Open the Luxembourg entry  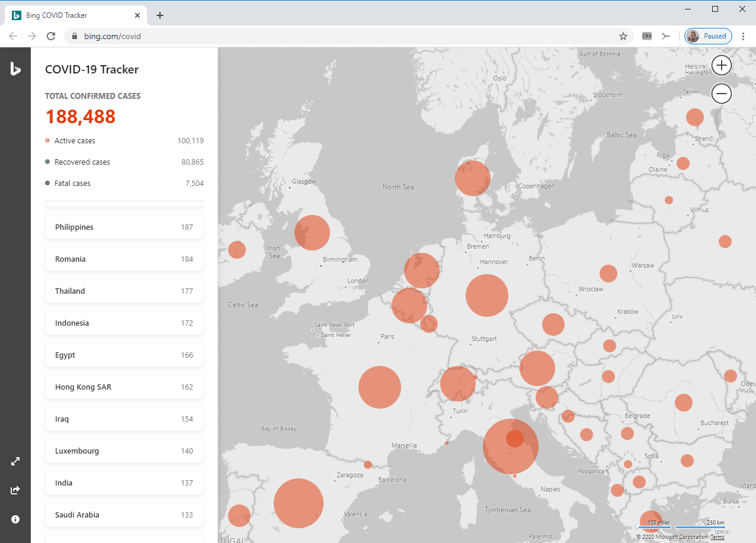[124, 451]
